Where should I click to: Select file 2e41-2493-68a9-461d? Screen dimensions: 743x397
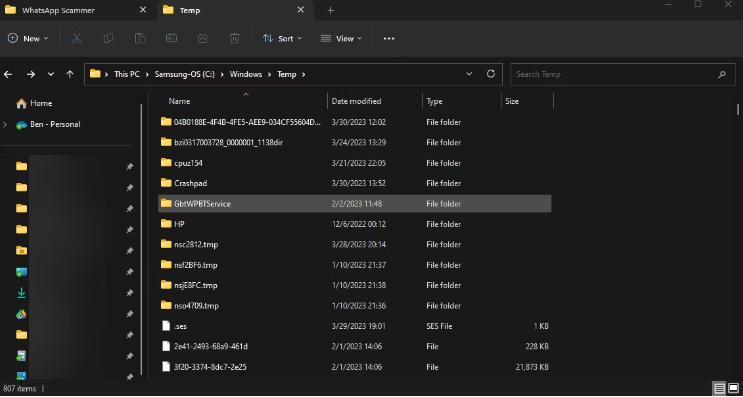tap(354, 346)
